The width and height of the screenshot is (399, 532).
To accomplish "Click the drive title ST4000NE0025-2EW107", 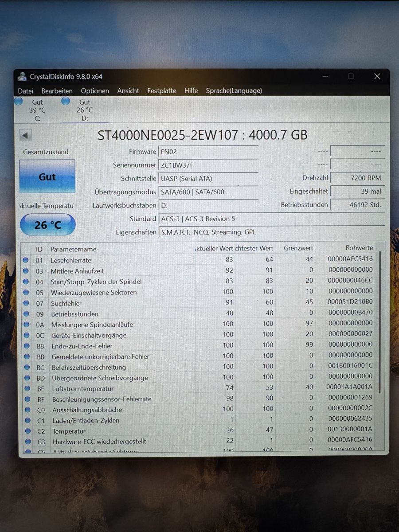I will [203, 134].
